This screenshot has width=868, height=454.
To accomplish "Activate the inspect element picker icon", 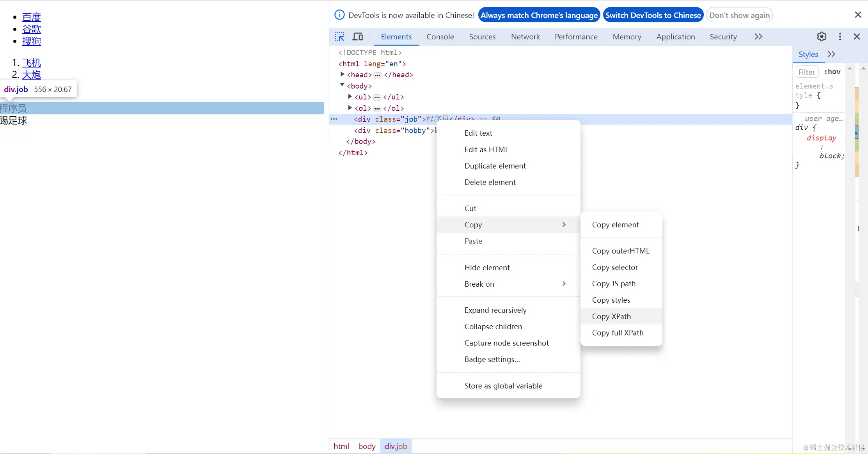I will (x=339, y=37).
